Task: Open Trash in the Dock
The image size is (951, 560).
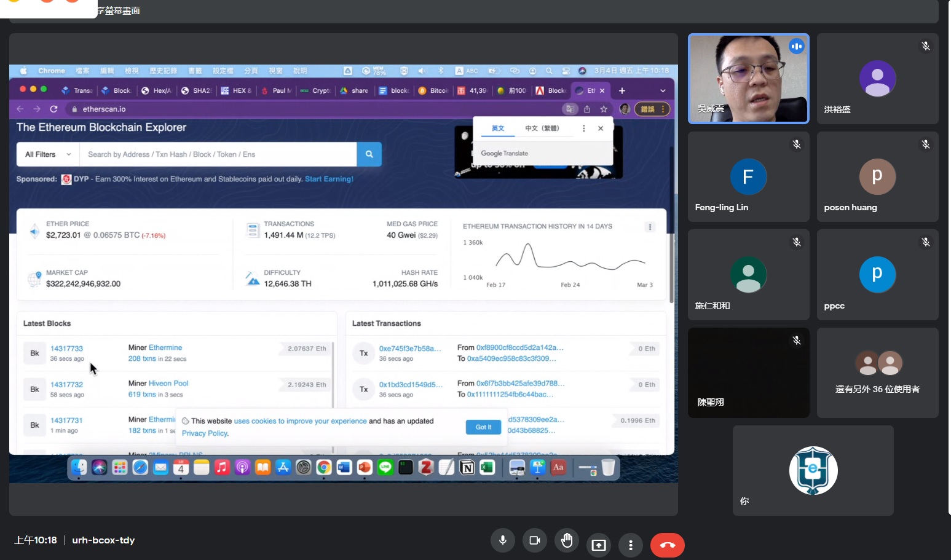Action: click(x=608, y=468)
